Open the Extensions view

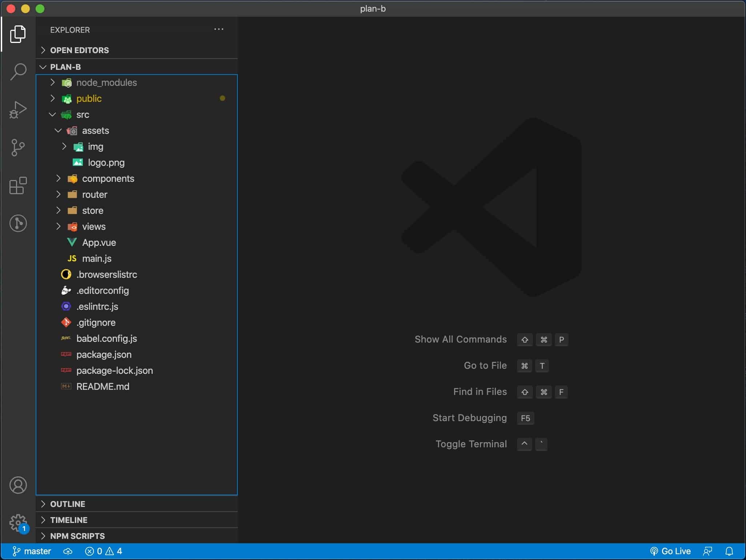(18, 186)
